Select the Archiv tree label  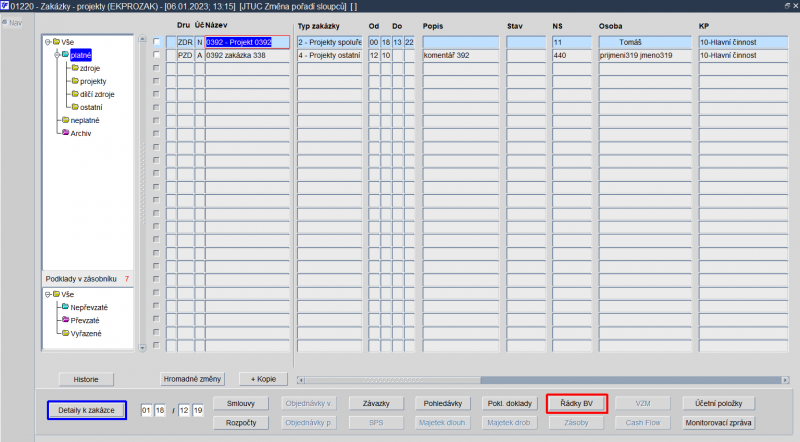tap(81, 133)
